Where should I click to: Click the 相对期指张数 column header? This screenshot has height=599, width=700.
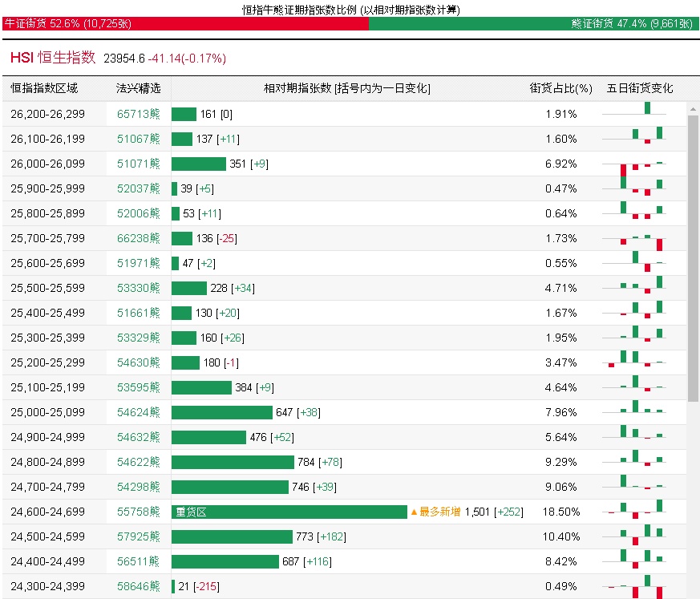tap(347, 88)
